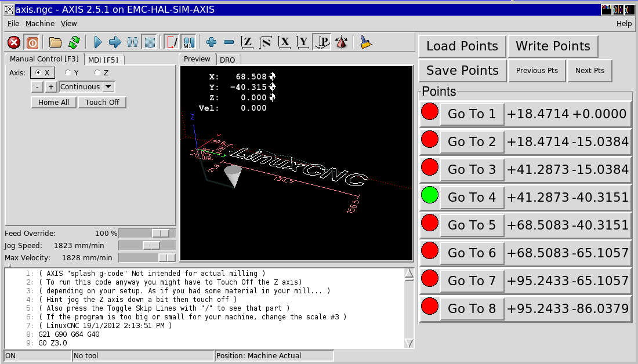Click the 3D LinuxCNC preview plot
The width and height of the screenshot is (638, 364).
[296, 163]
